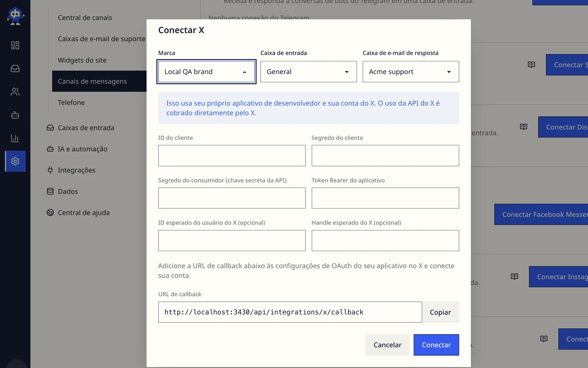588x368 pixels.
Task: Select Widgets do site in settings menu
Action: click(x=82, y=60)
